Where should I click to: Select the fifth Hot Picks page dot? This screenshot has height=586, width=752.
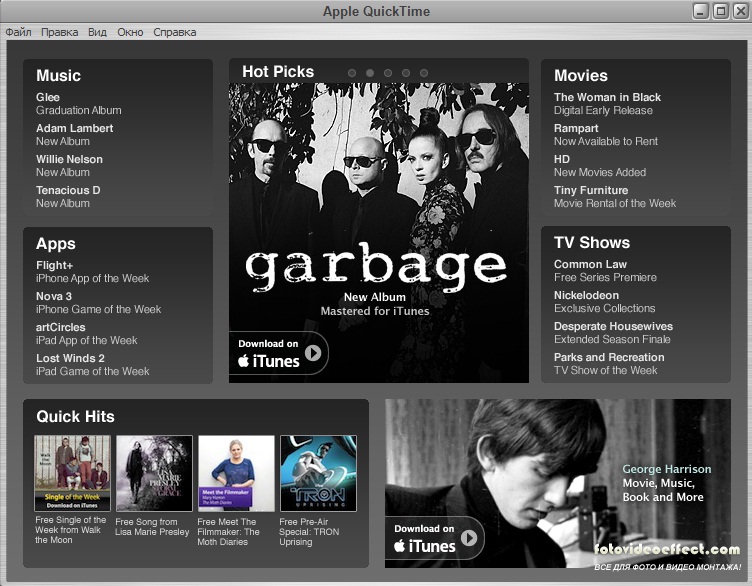pyautogui.click(x=424, y=73)
